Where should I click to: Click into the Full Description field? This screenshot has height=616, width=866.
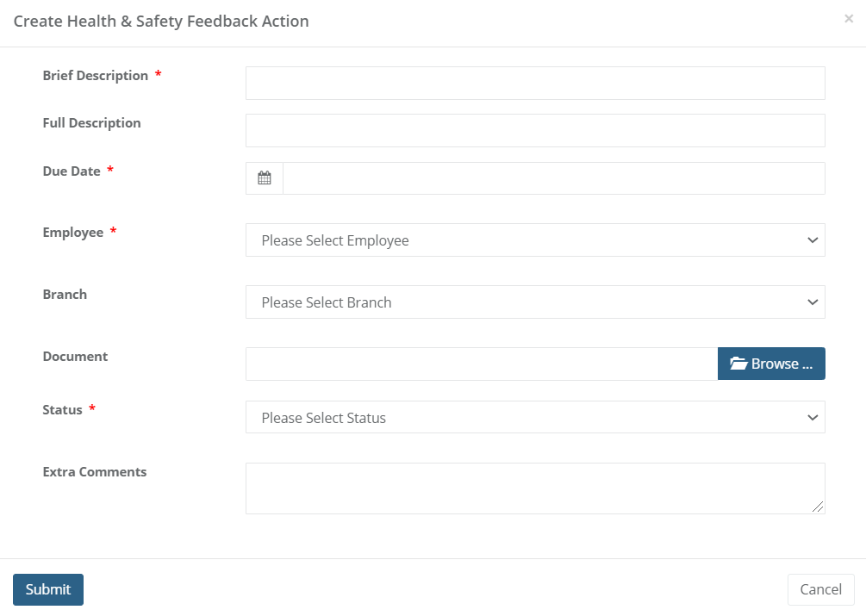point(534,131)
